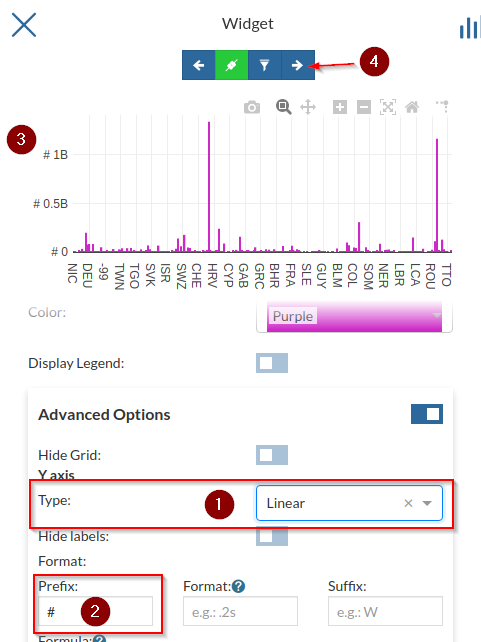Enable the Hide Grid switch
Screen dimensions: 481x642
coord(272,455)
